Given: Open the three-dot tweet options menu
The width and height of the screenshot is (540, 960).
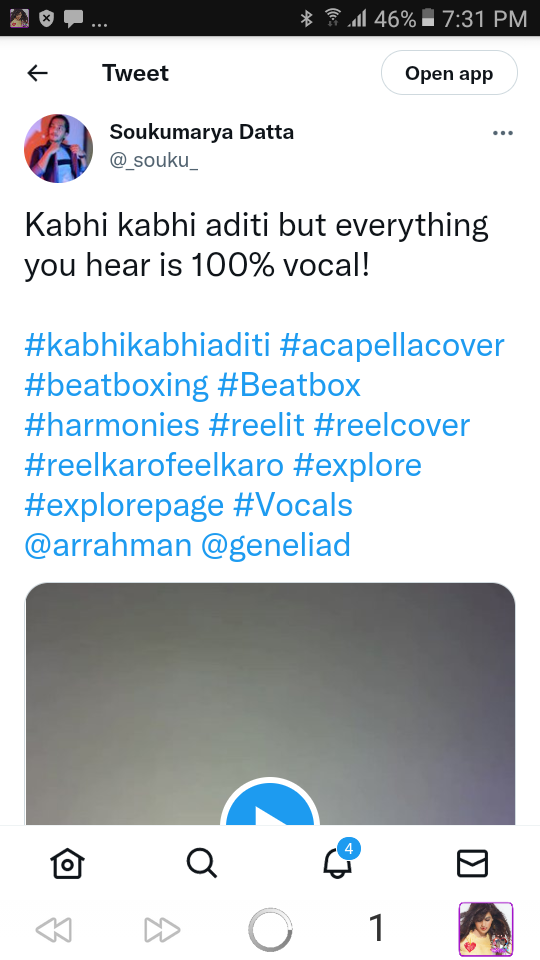Looking at the screenshot, I should point(503,133).
